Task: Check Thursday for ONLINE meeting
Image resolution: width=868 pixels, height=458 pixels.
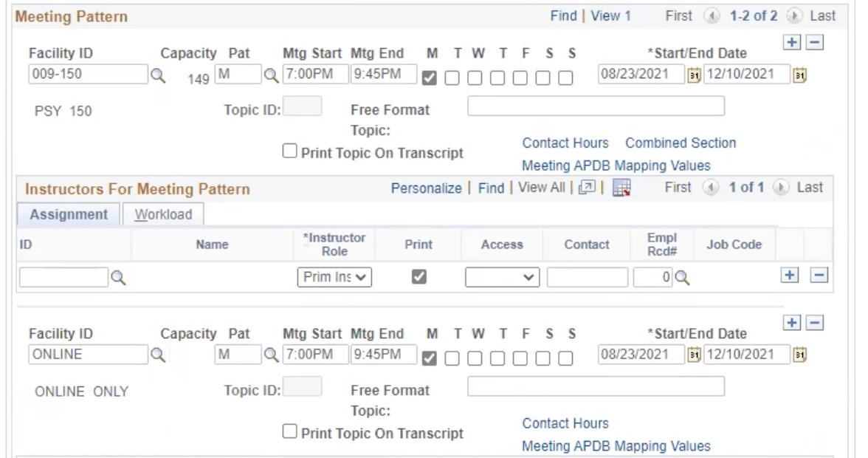Action: pyautogui.click(x=497, y=358)
